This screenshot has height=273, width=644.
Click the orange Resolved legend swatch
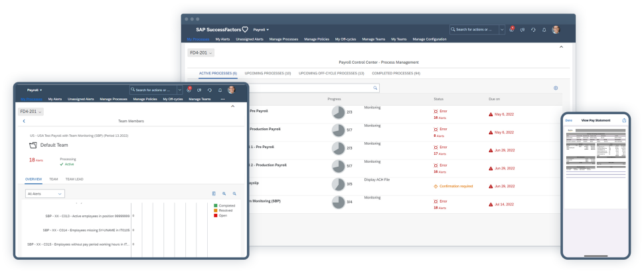216,211
